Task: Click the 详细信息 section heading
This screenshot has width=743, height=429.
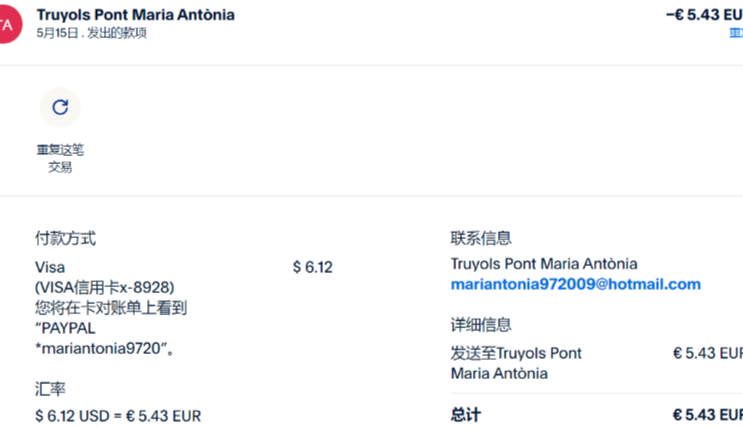Action: pos(481,324)
